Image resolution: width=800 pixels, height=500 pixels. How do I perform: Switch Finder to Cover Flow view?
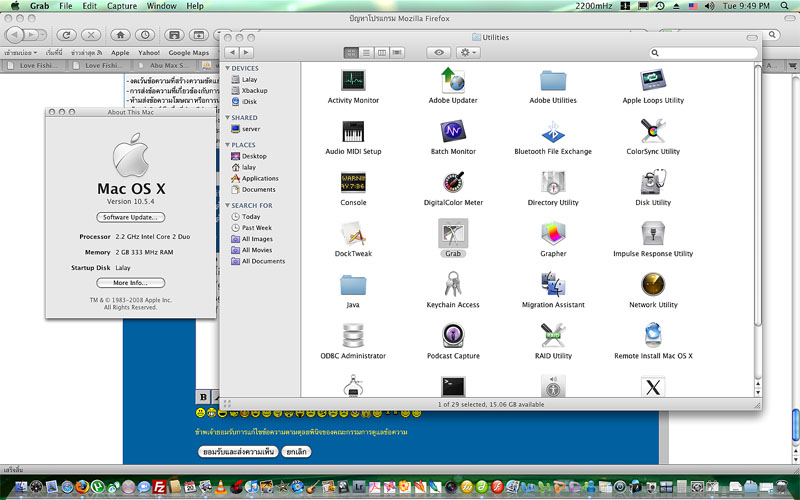point(397,53)
